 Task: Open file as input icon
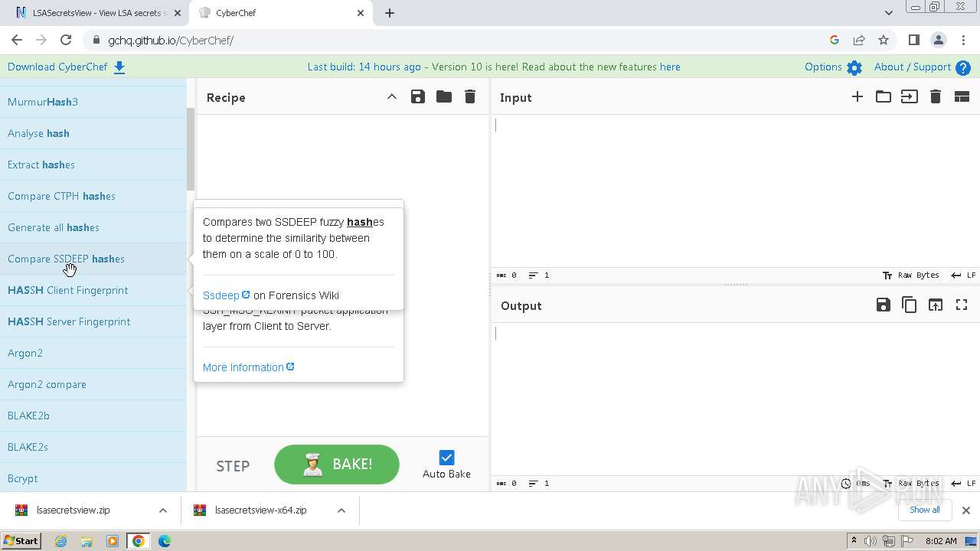coord(909,96)
